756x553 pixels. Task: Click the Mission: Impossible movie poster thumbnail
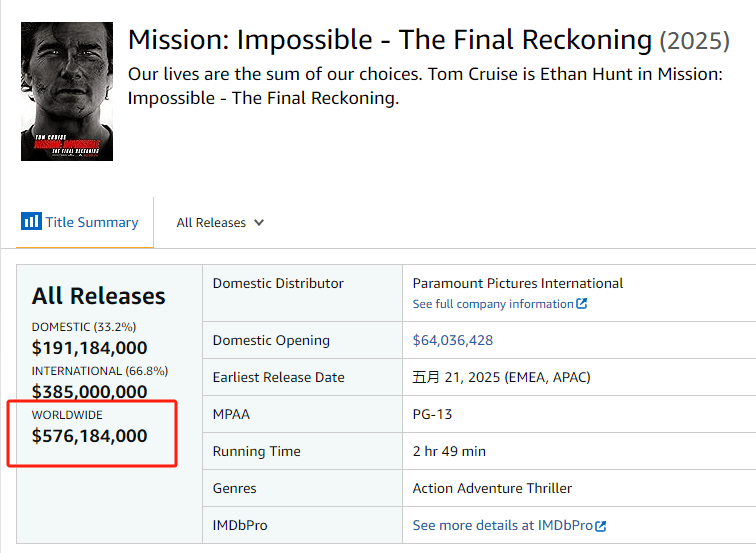(x=67, y=91)
